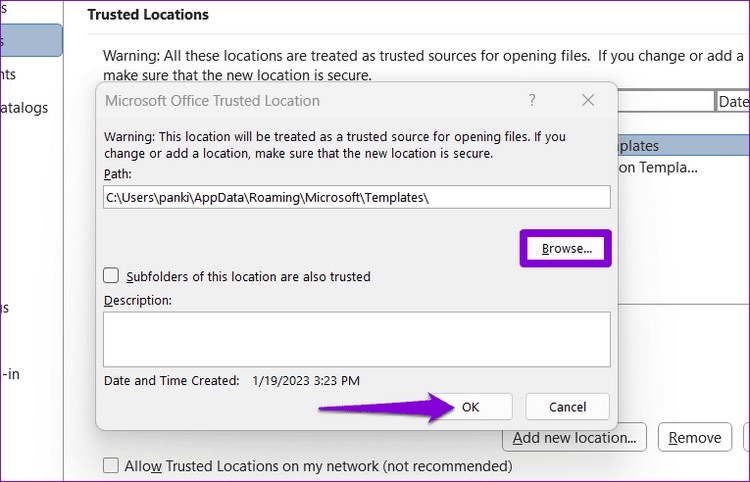Open the sidebar item ending in 'atalogs'
Viewport: 750px width, 482px height.
click(24, 108)
